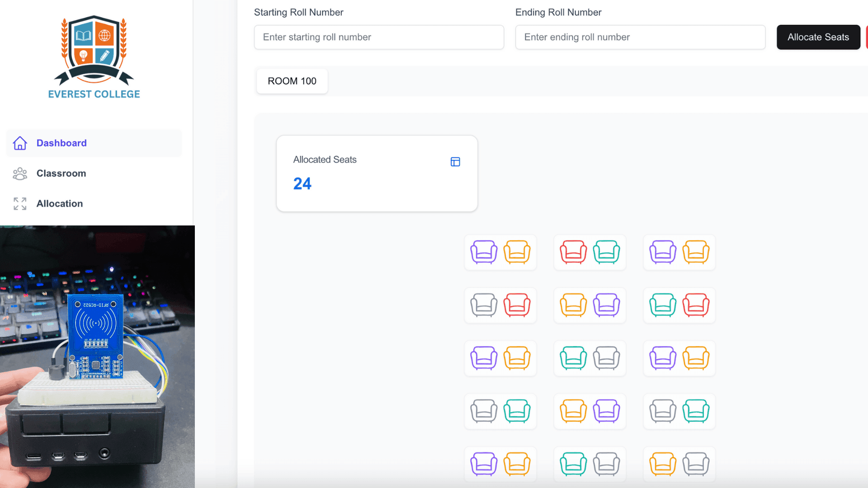Viewport: 868px width, 488px height.
Task: Click the layout icon in Allocated Seats card
Action: 455,162
